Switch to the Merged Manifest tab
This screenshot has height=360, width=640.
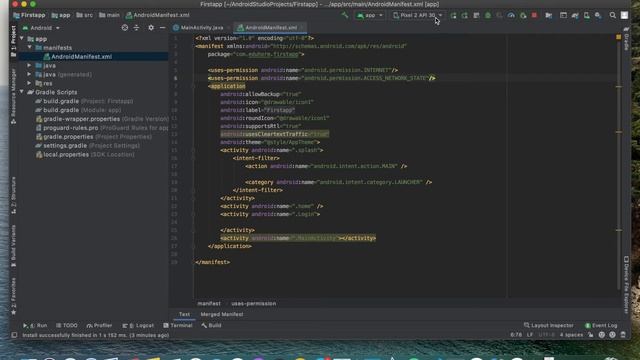(222, 314)
